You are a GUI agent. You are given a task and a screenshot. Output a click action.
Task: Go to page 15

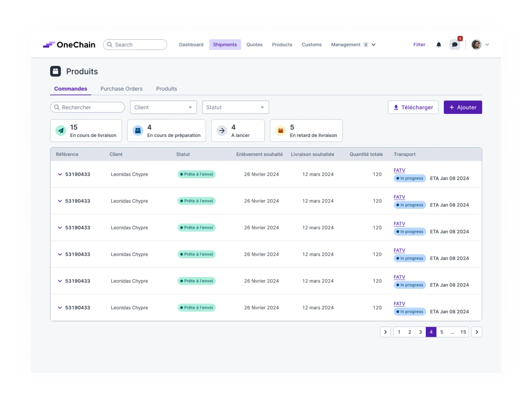coord(463,332)
